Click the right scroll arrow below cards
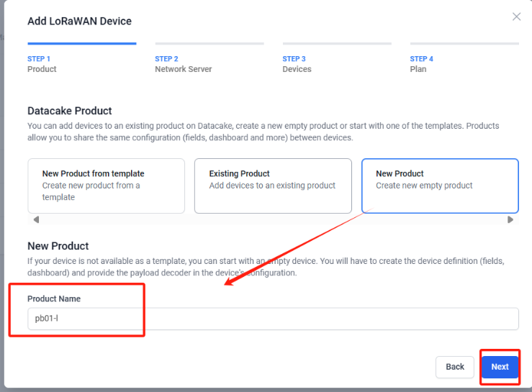The height and width of the screenshot is (392, 532). (510, 220)
